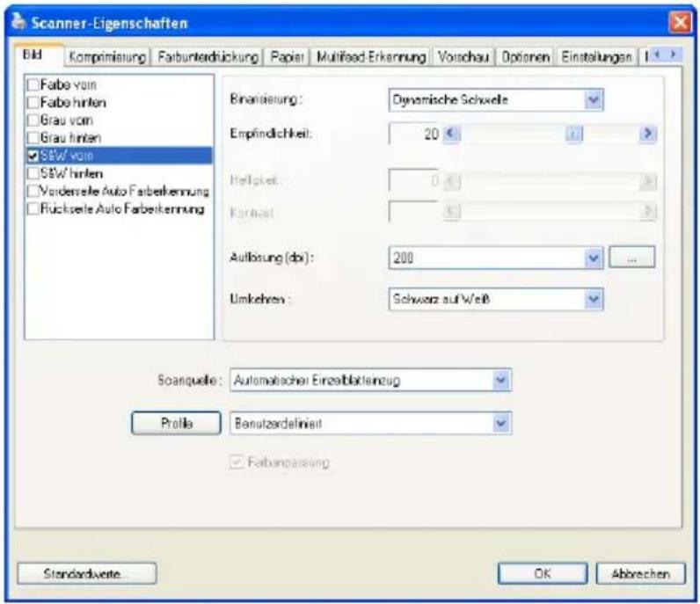The height and width of the screenshot is (604, 700).
Task: Switch to the Komprimierung tab
Action: pos(107,57)
